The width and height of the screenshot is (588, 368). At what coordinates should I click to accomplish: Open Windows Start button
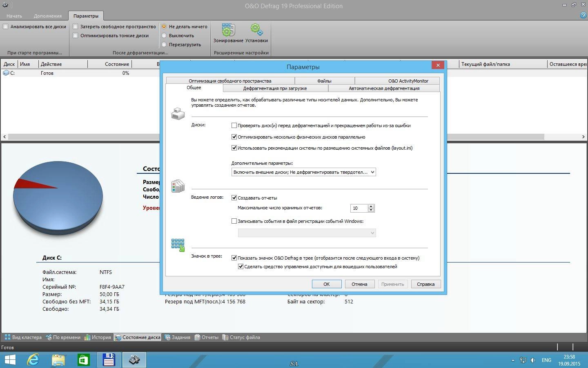(x=10, y=360)
